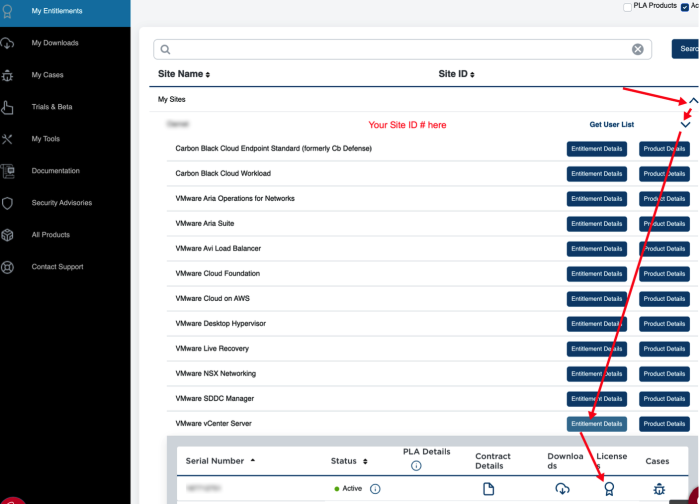The height and width of the screenshot is (504, 700).
Task: Click the Trials & Beta hand icon
Action: point(7,107)
